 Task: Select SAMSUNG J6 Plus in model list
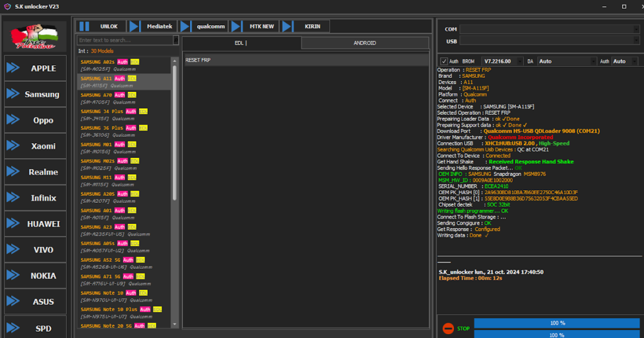(x=124, y=131)
